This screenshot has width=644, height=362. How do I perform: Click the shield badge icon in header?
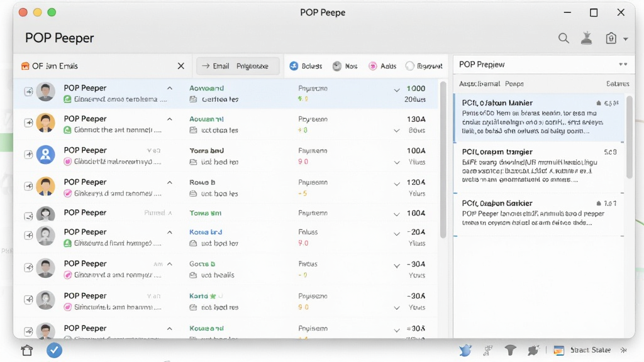tap(611, 38)
